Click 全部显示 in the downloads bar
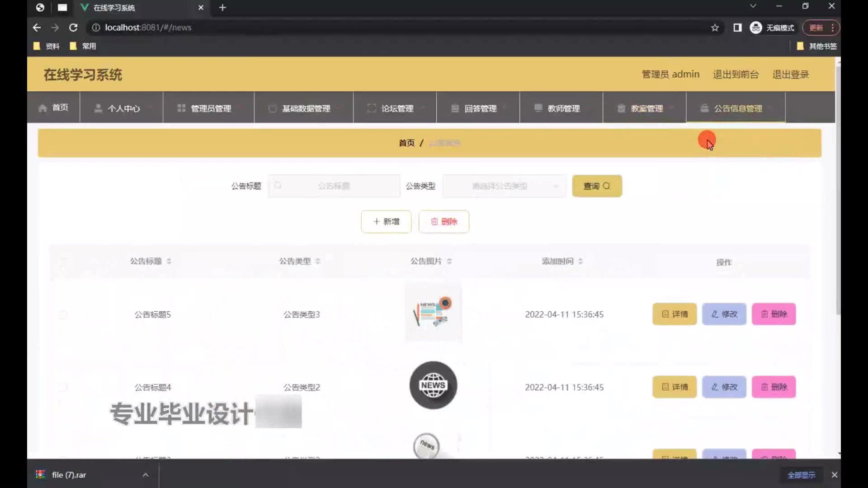Screen dimensions: 868x488 (801, 475)
